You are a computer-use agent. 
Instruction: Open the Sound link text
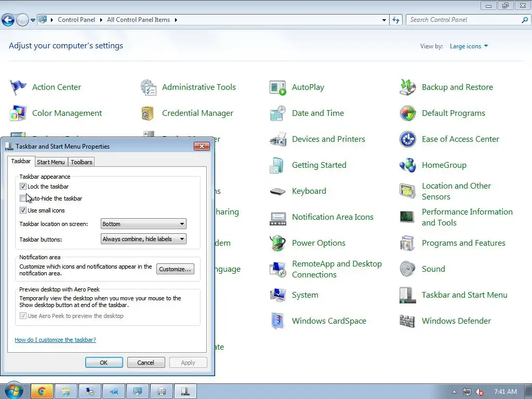point(433,269)
